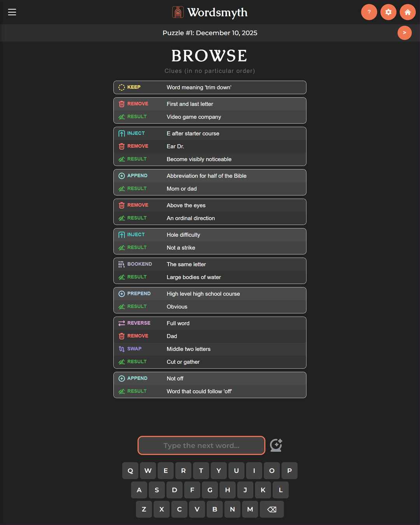This screenshot has width=420, height=525.
Task: Click the REMOVE trash icon beside 'First and last letter'
Action: click(122, 104)
